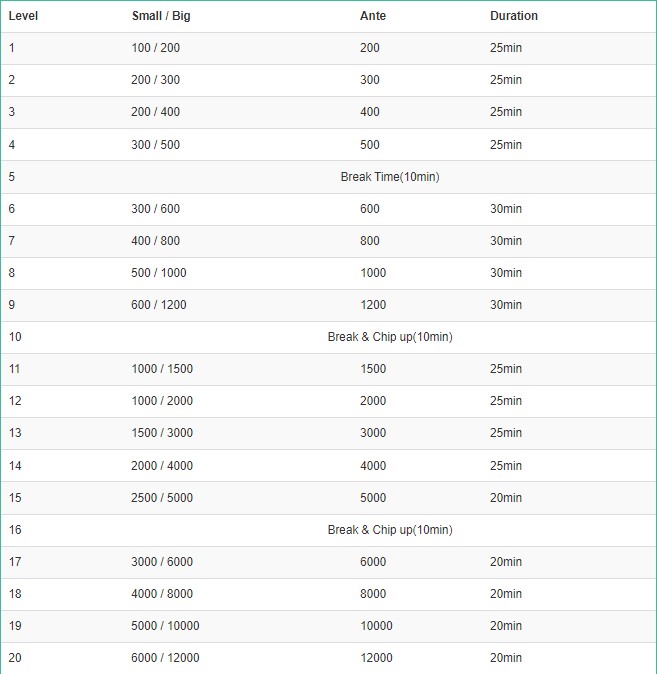
Task: Click the ante 12000 cell
Action: [376, 658]
